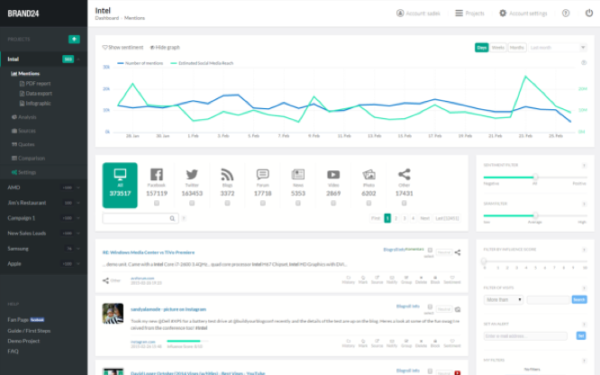Click the Hide graph link
600x375 pixels.
(165, 47)
